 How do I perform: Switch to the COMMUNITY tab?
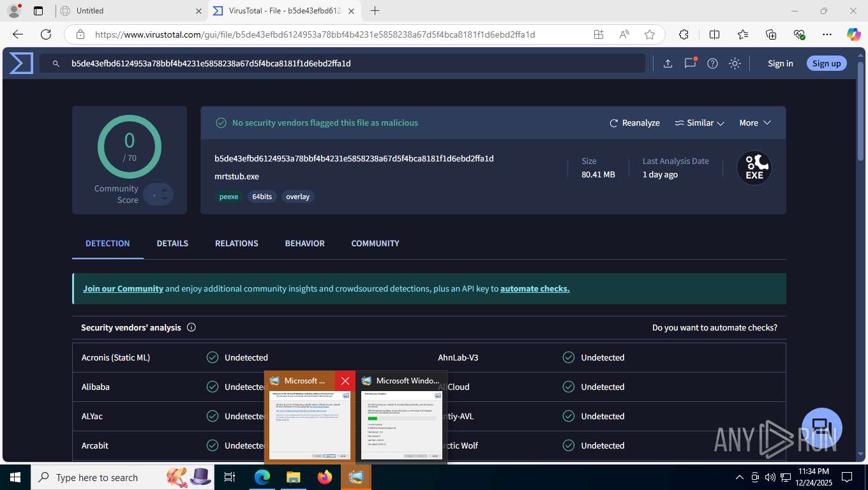pos(375,243)
